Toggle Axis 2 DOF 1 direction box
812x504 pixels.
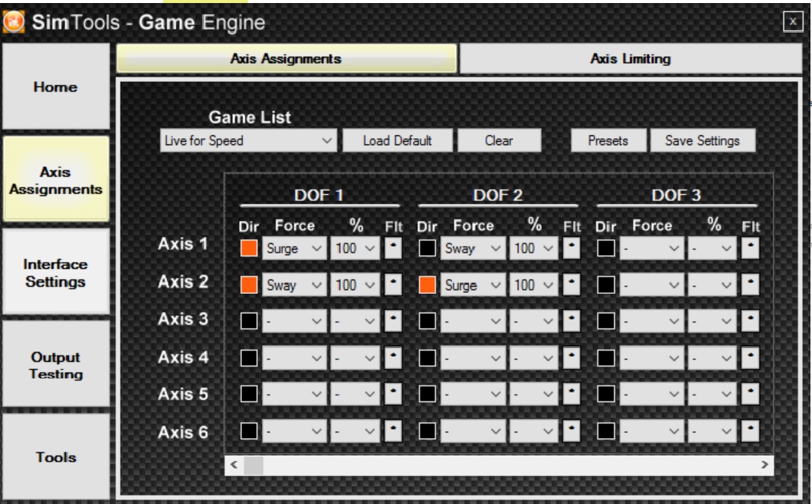(x=249, y=285)
